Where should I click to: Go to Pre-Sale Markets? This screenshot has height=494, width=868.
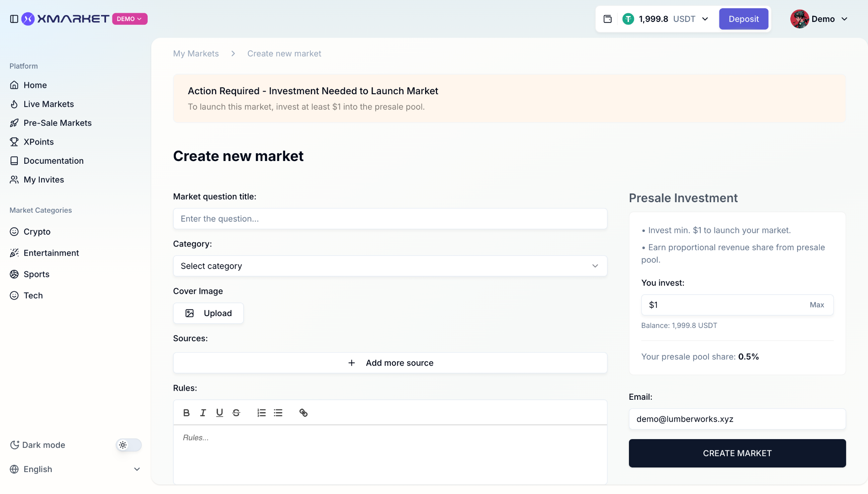(x=58, y=123)
